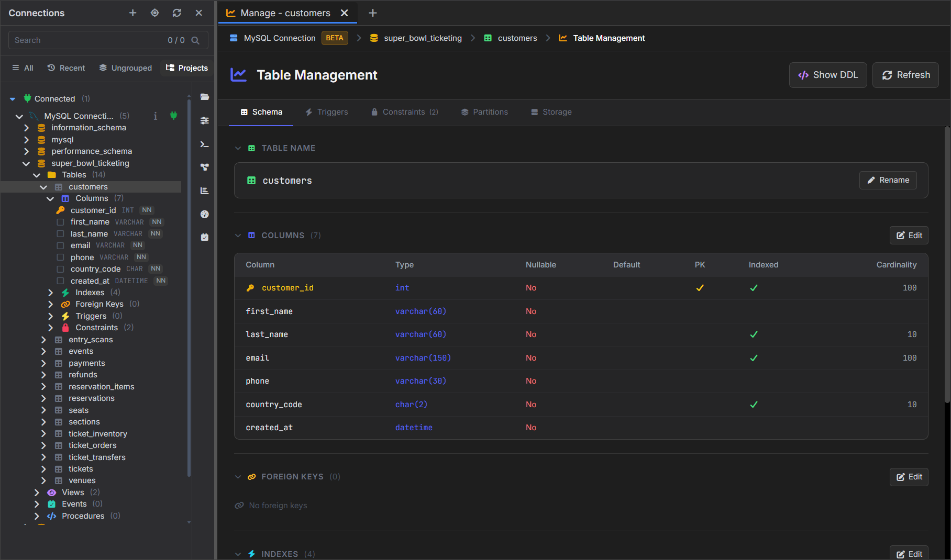
Task: Collapse the TABLE NAME section
Action: 238,148
